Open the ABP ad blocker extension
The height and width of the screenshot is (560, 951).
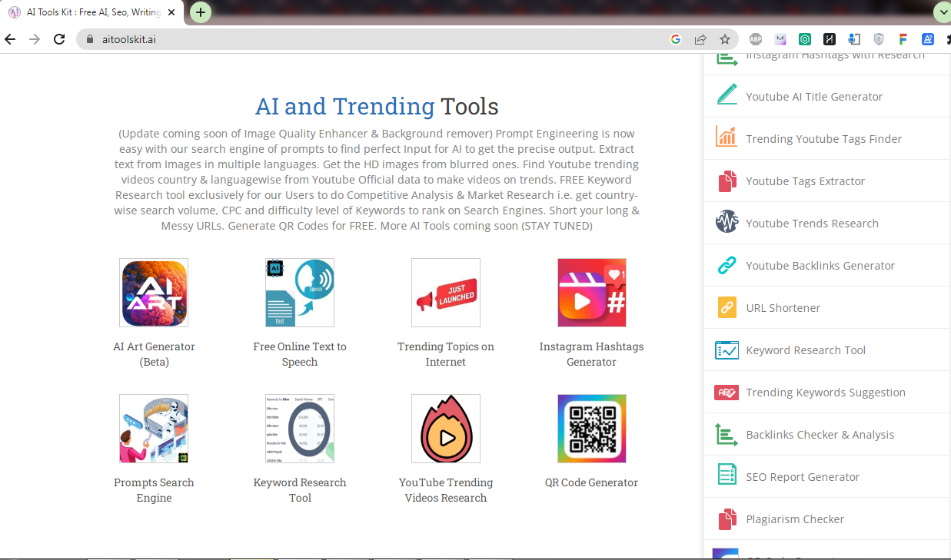point(756,39)
